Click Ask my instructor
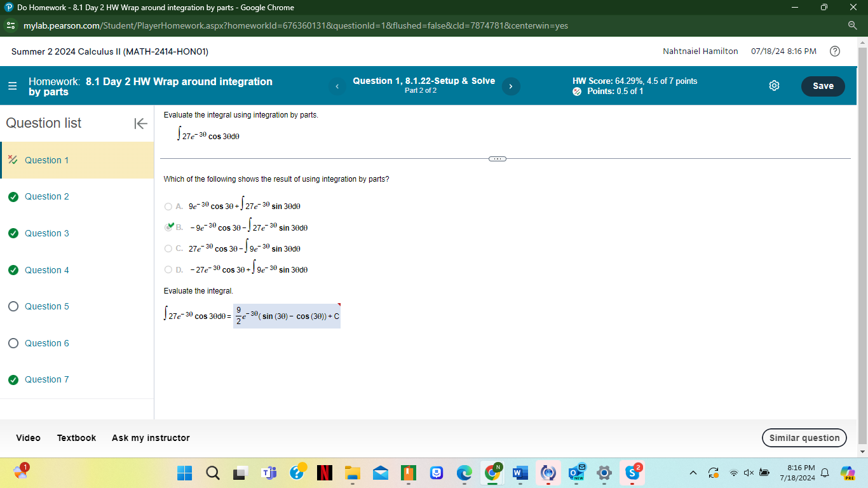 tap(151, 438)
